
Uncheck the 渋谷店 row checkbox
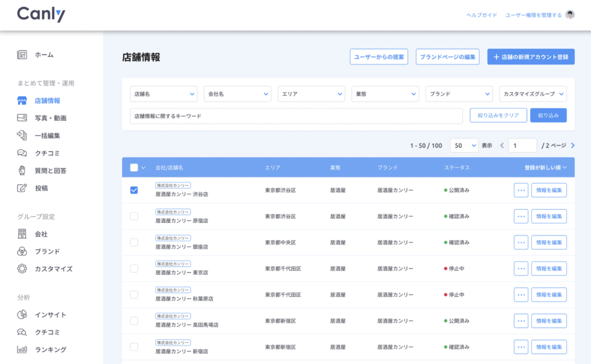pos(134,190)
